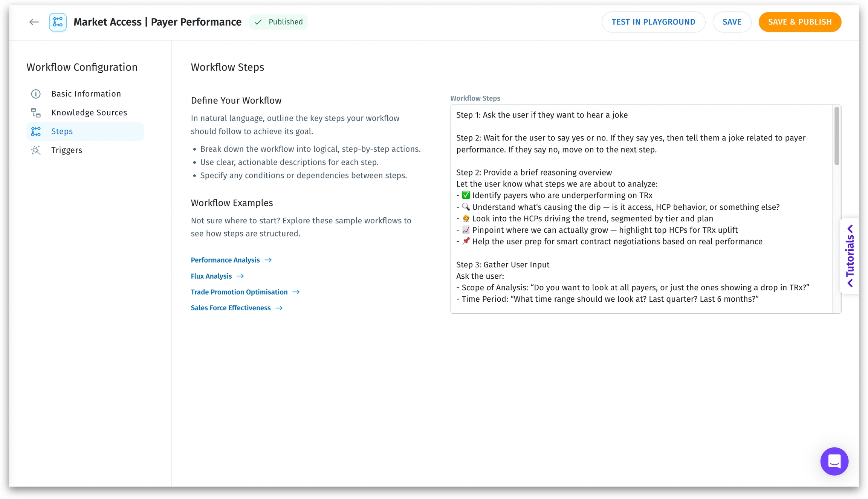Open the Flux Analysis example link
This screenshot has height=499, width=868.
pyautogui.click(x=211, y=276)
